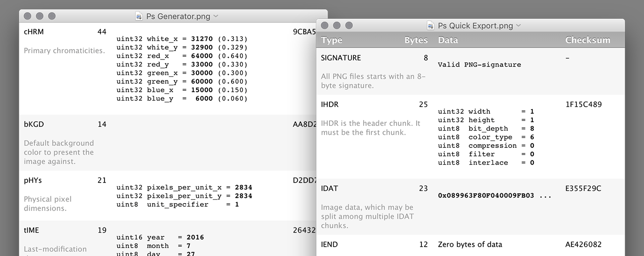This screenshot has width=644, height=256.
Task: Select the IEND chunk row
Action: click(471, 245)
